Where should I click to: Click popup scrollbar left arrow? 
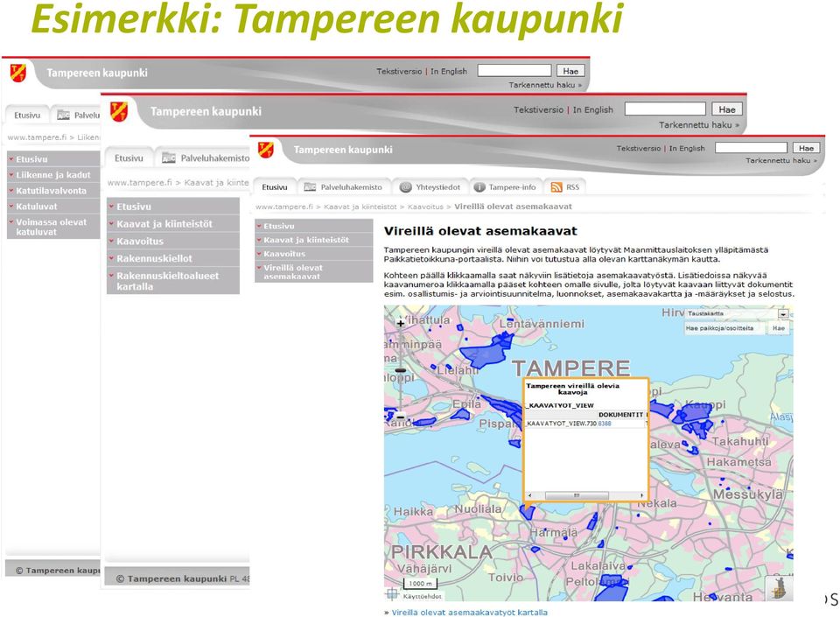coord(530,495)
